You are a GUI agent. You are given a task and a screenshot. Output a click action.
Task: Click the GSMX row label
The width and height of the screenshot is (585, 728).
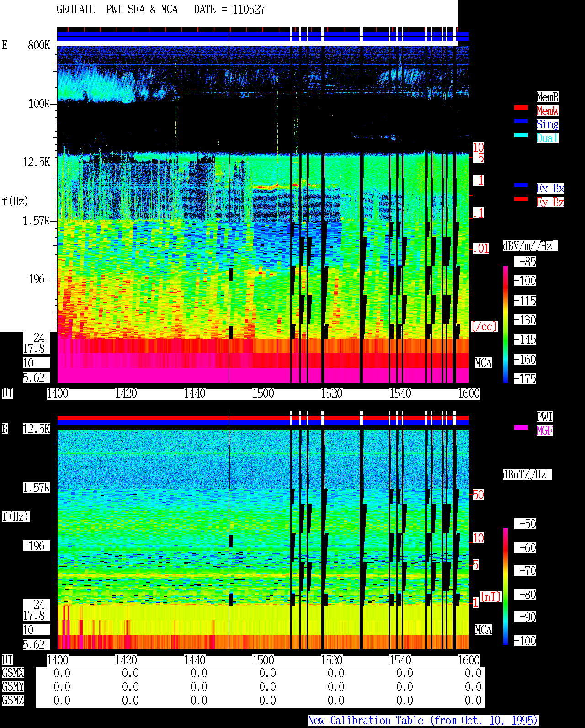coord(13,673)
